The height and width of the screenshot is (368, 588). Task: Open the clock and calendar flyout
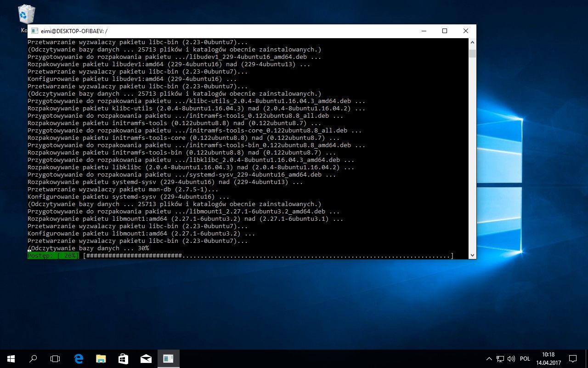point(548,358)
